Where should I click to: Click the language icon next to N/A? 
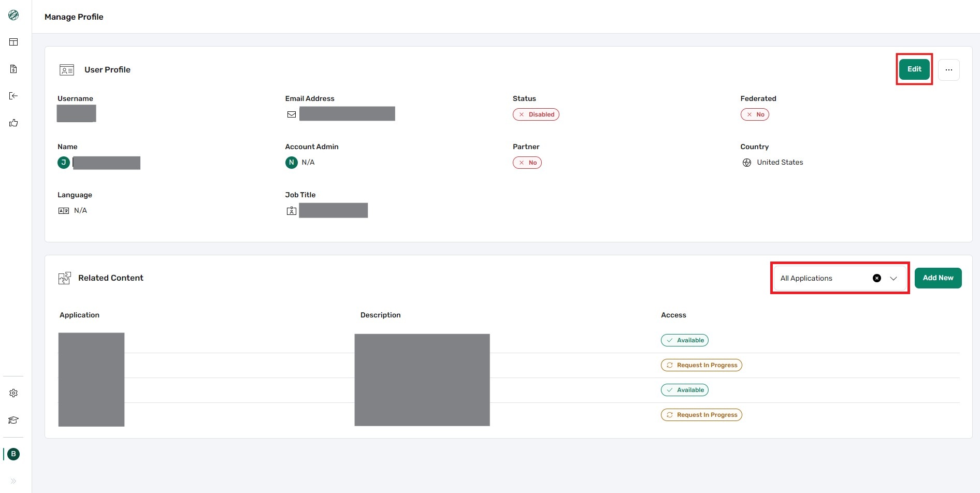click(64, 211)
